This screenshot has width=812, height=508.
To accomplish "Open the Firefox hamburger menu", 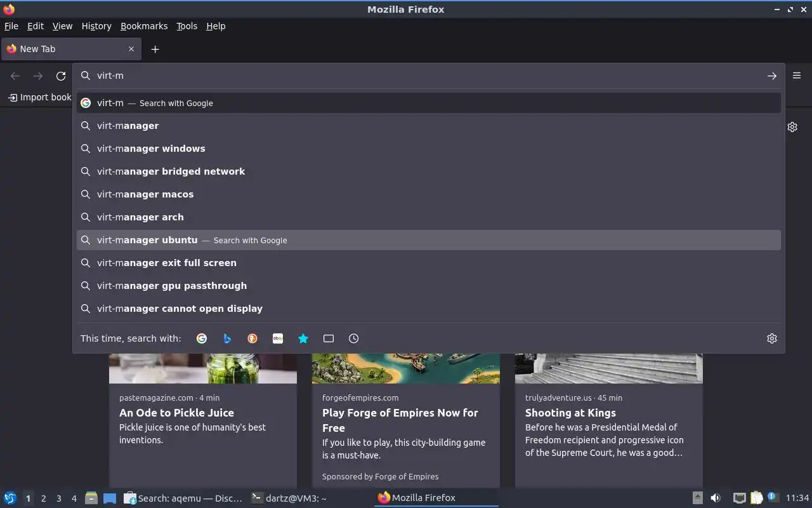I will click(x=797, y=76).
